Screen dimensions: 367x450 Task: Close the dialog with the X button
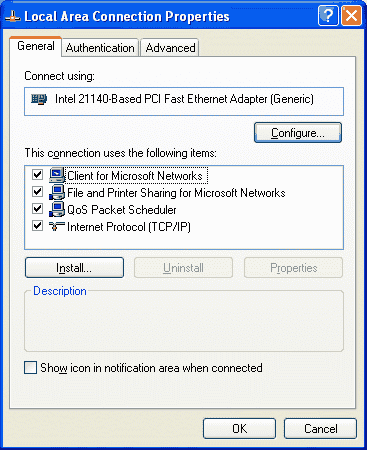351,15
